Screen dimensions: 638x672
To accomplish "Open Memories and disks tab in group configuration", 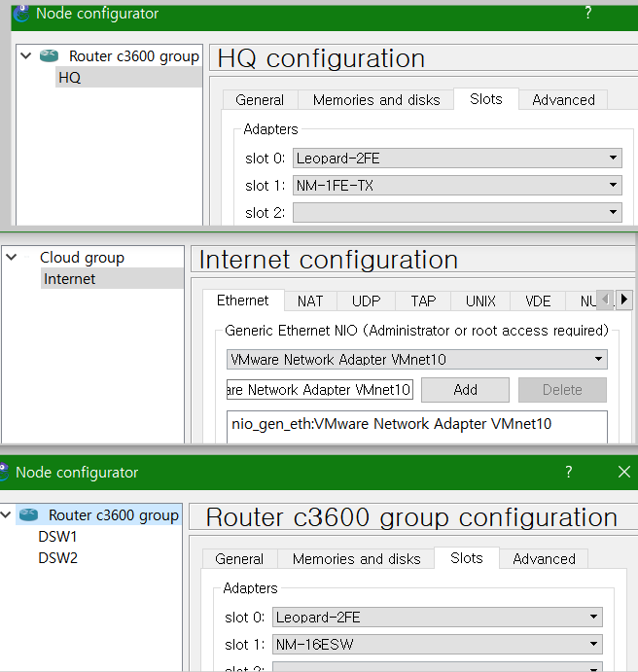I will click(357, 559).
